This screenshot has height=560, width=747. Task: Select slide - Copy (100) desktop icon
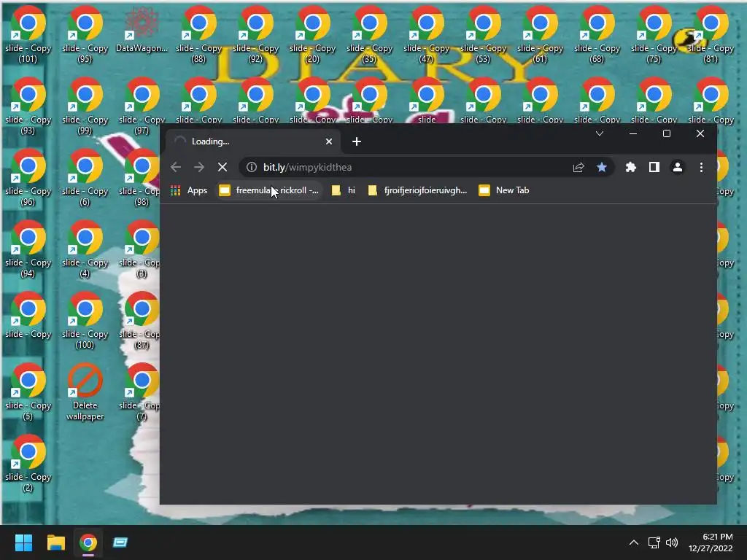[x=85, y=321]
